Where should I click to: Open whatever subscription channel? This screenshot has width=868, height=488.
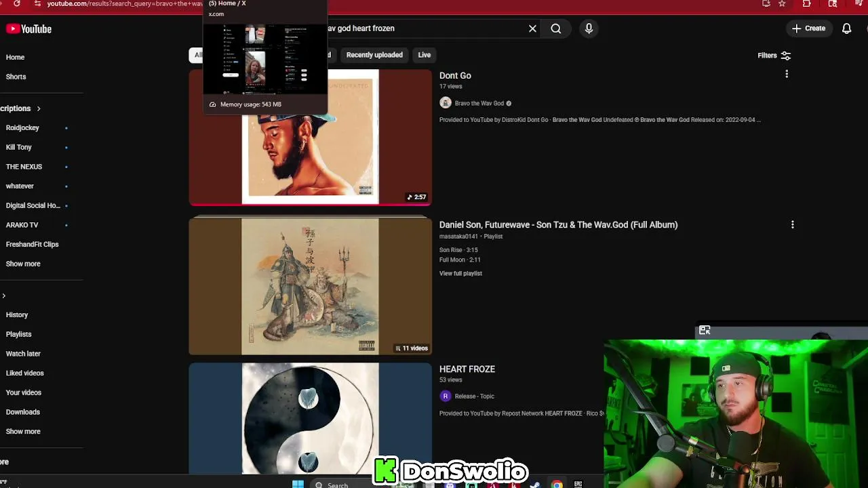click(x=20, y=186)
